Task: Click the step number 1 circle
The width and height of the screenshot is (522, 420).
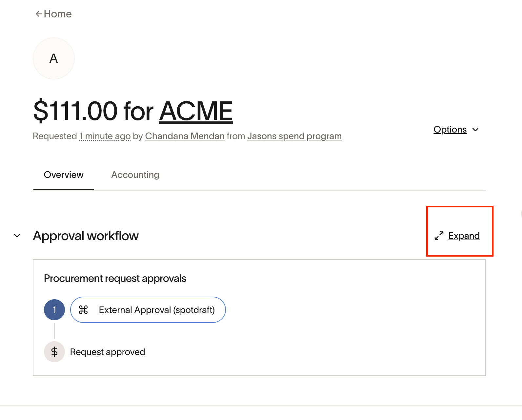Action: pos(54,310)
